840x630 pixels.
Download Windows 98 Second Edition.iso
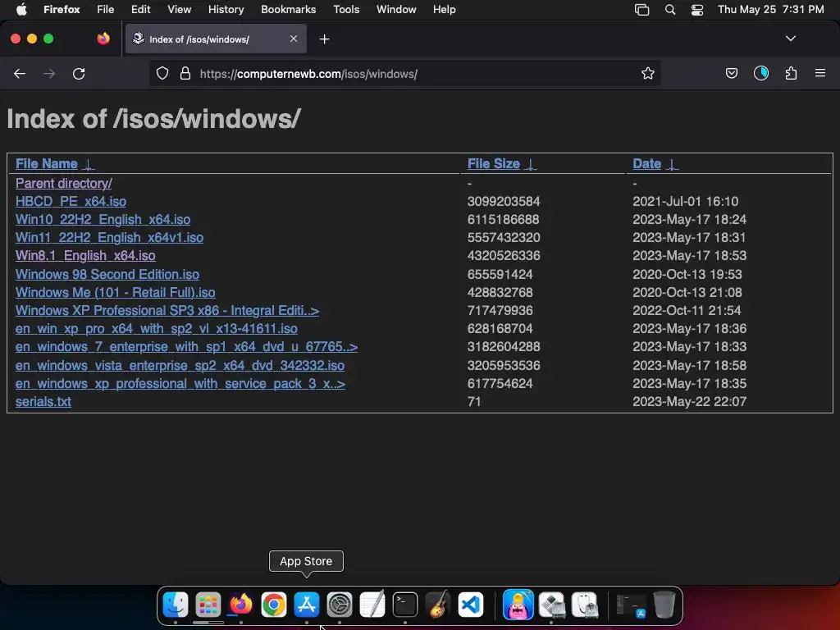(107, 274)
